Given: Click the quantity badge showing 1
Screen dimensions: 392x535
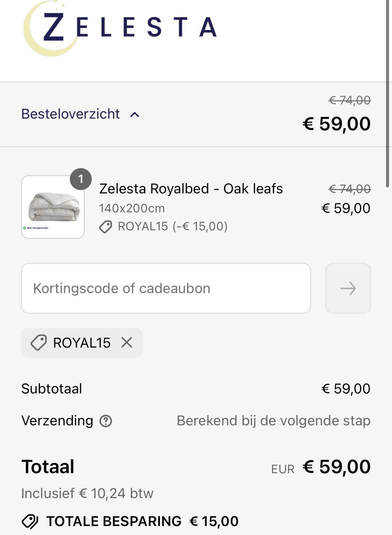Looking at the screenshot, I should click(x=81, y=179).
